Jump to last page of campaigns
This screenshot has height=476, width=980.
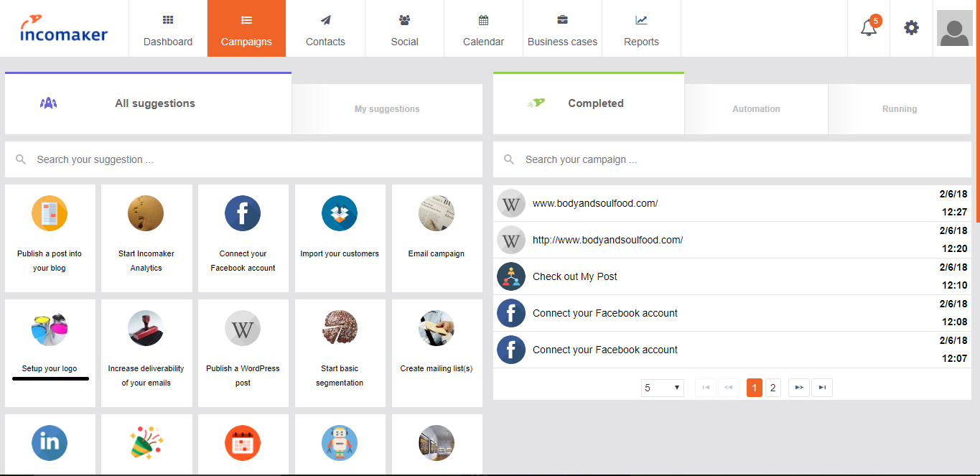click(822, 388)
